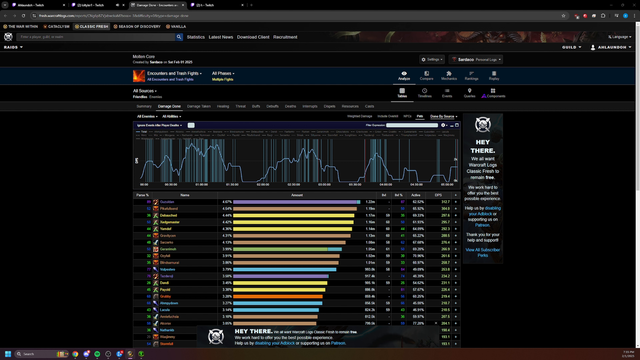The image size is (640, 360).
Task: Toggle the graph legend button
Action: pyautogui.click(x=191, y=125)
